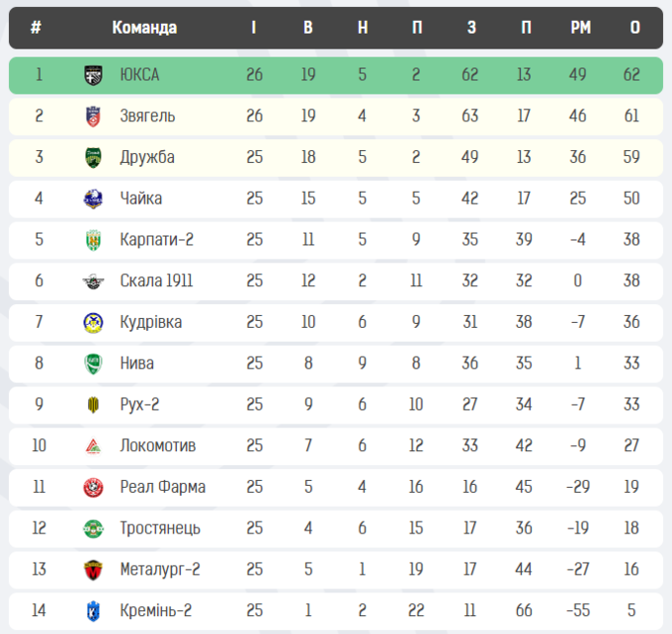The width and height of the screenshot is (672, 634).
Task: Click the Нива team emblem
Action: (93, 363)
